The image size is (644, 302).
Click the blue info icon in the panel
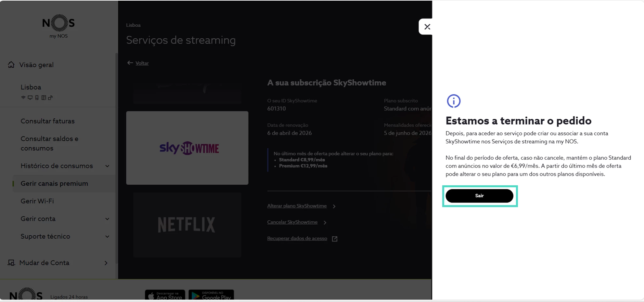click(454, 101)
